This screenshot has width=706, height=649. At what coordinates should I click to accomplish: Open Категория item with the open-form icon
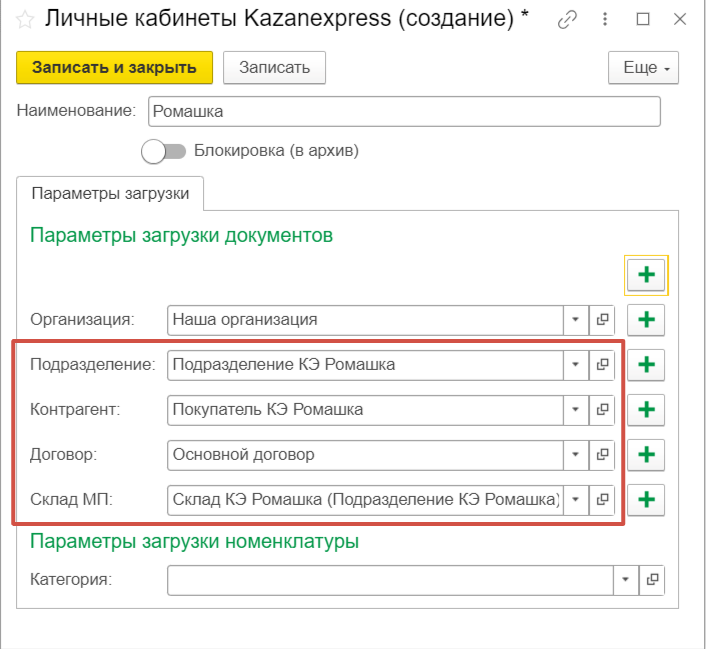click(x=652, y=580)
